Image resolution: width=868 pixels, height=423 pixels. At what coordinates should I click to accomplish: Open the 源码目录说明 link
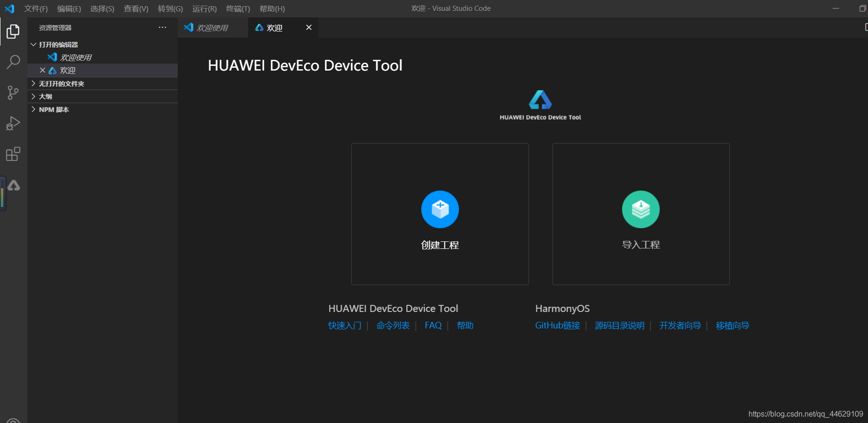tap(620, 326)
